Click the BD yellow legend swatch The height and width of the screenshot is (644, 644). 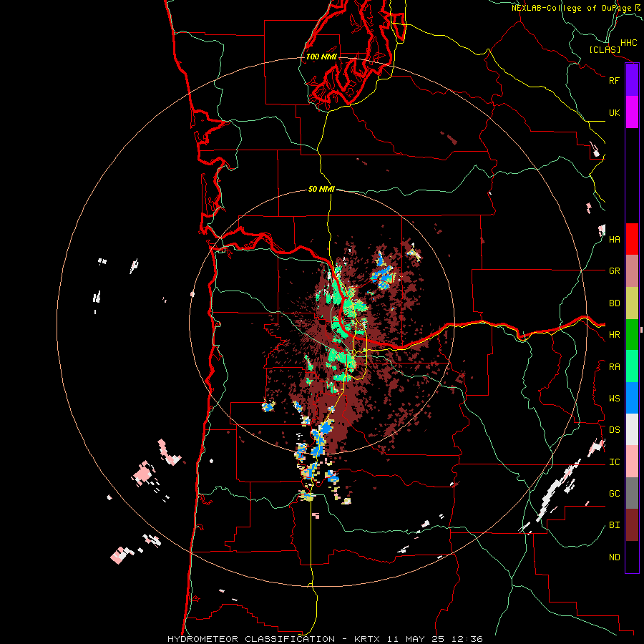[632, 303]
